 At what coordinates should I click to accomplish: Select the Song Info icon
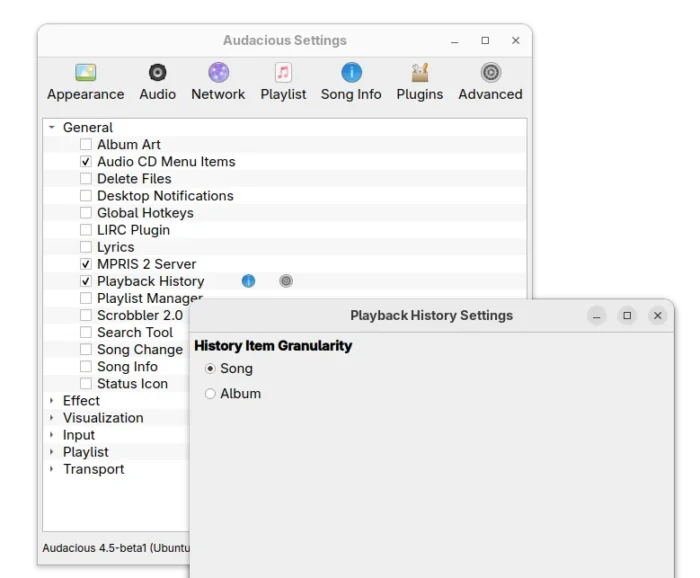(351, 73)
